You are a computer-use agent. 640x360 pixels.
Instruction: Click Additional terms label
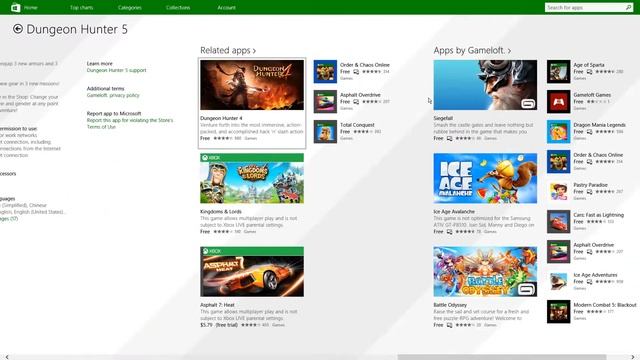click(x=105, y=88)
